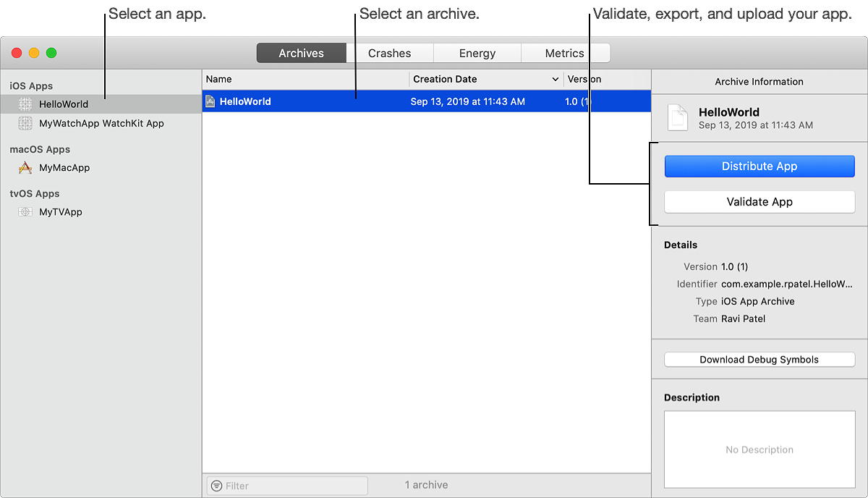Click the No Description text box
This screenshot has width=868, height=498.
tap(759, 450)
